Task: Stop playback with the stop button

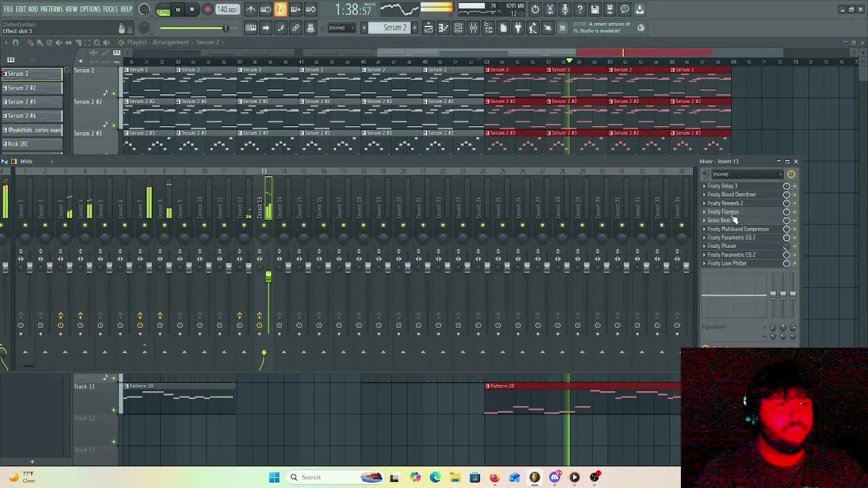Action: coord(192,9)
